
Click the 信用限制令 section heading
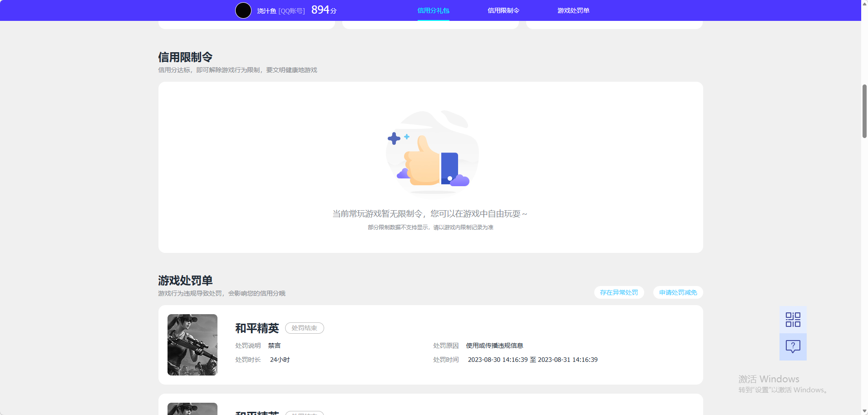tap(185, 57)
